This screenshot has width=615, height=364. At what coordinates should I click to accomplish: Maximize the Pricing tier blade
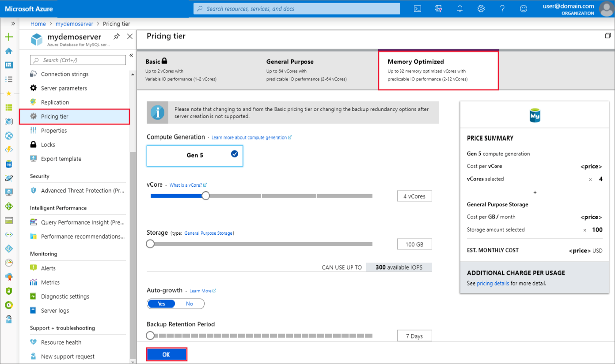point(608,36)
